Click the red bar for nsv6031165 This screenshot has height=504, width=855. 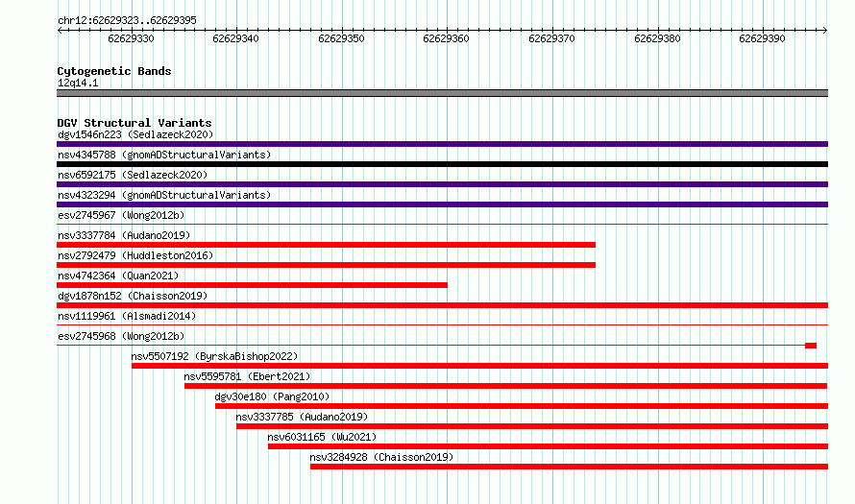pos(548,446)
